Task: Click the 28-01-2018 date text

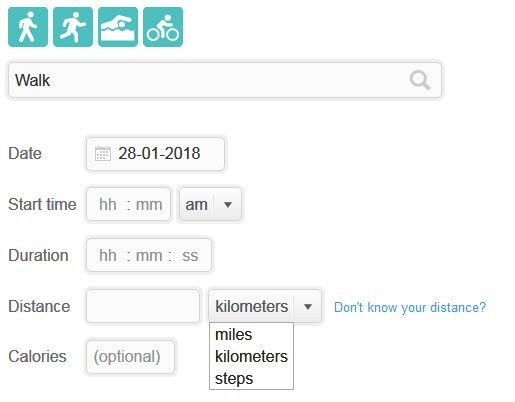Action: click(159, 154)
